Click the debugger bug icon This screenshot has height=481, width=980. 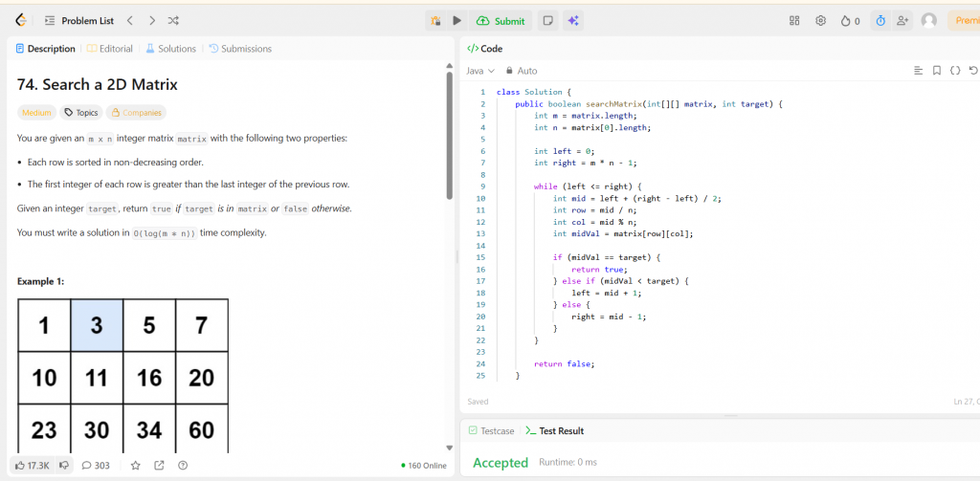pos(436,21)
